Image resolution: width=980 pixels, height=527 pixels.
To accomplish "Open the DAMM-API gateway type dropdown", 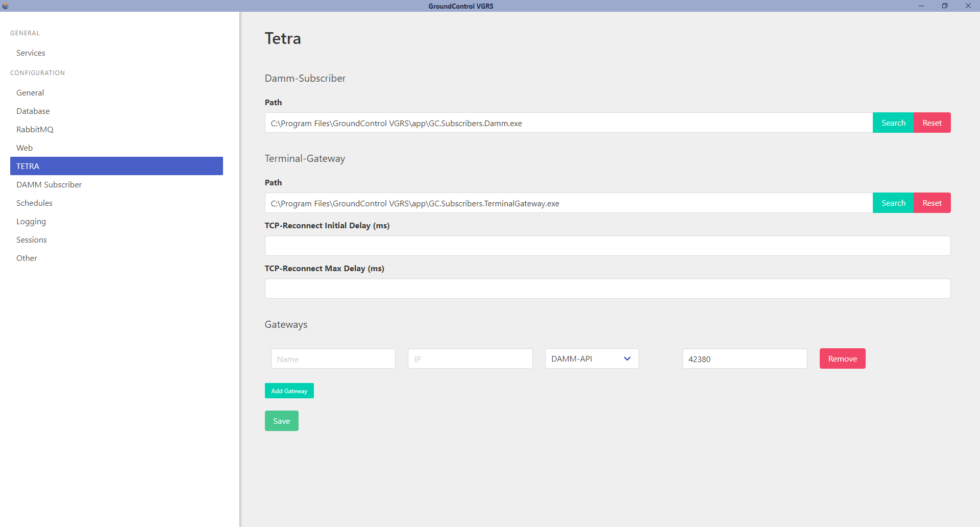I will pos(592,358).
